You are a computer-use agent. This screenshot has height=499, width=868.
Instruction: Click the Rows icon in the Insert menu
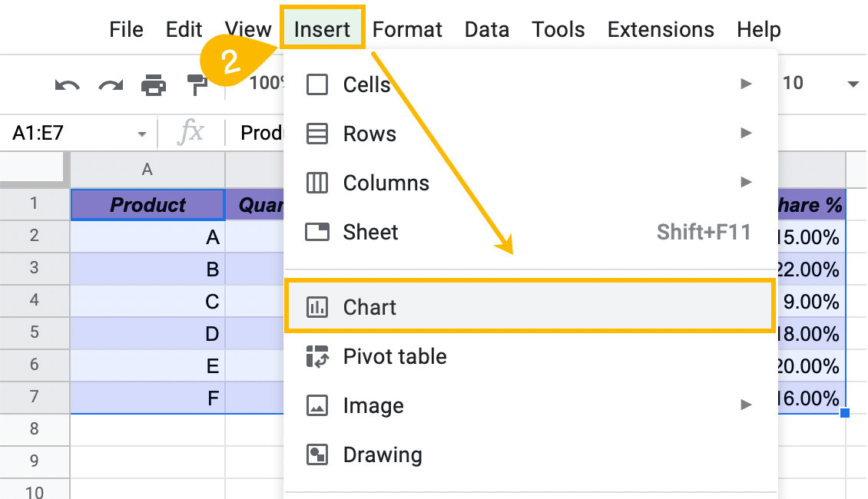pyautogui.click(x=317, y=134)
